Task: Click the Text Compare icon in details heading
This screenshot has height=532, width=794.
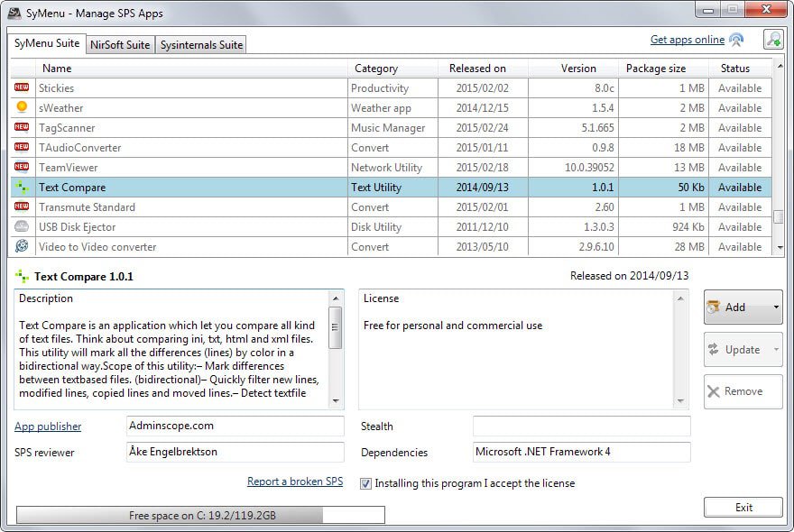Action: (22, 276)
